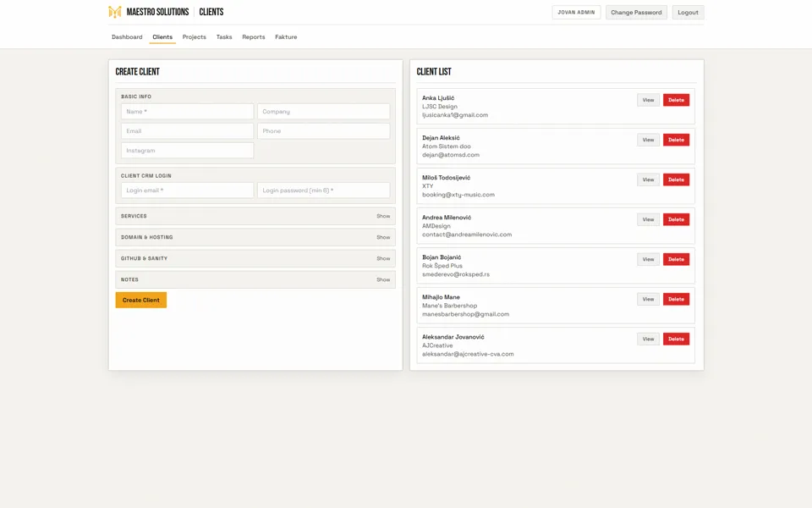Viewport: 812px width, 508px height.
Task: Focus the Name input field
Action: (x=188, y=112)
